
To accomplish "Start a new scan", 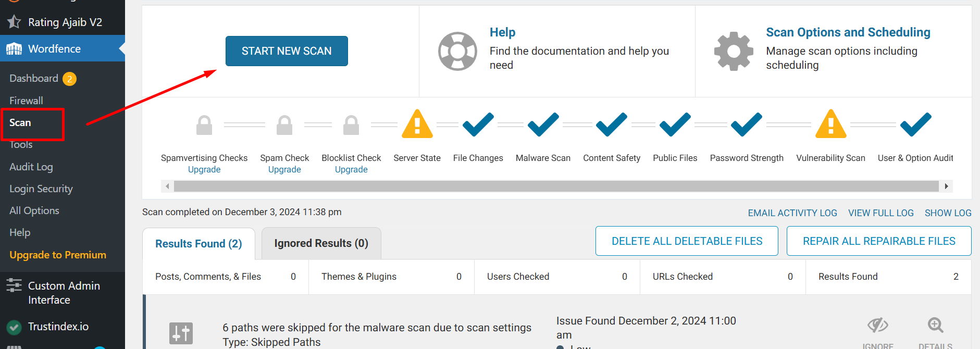I will tap(287, 51).
